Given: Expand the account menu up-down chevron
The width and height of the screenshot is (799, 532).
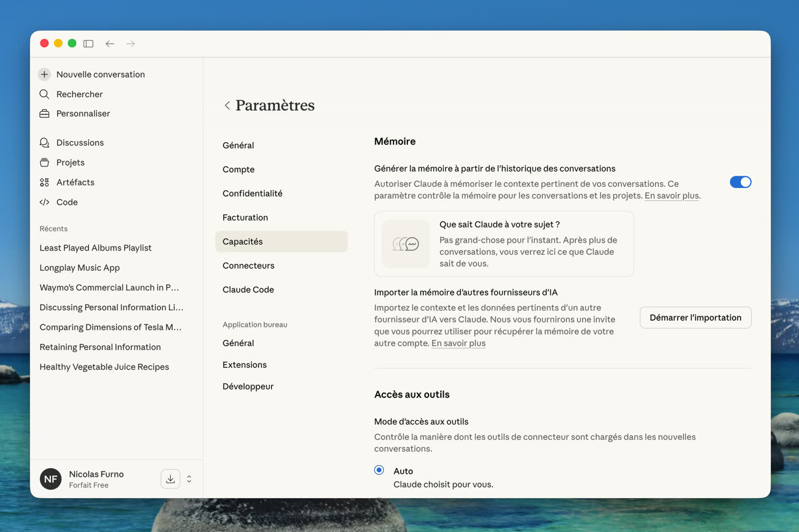Looking at the screenshot, I should tap(189, 479).
